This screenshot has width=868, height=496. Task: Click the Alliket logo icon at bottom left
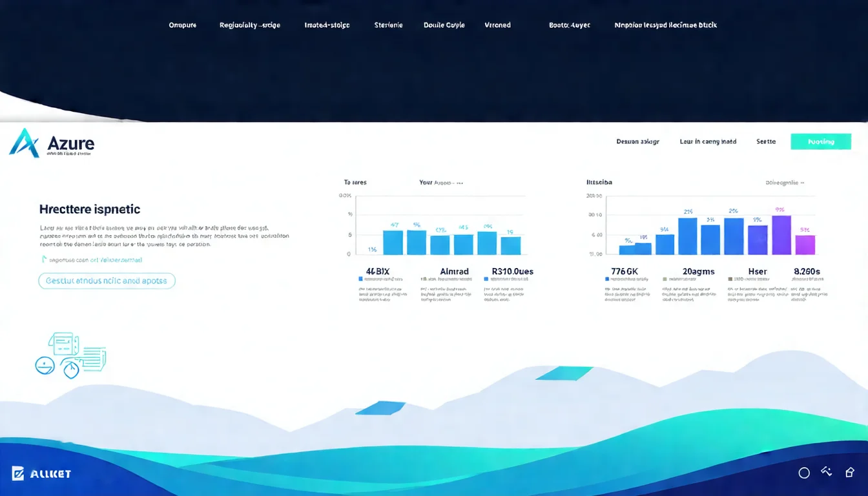pyautogui.click(x=18, y=473)
